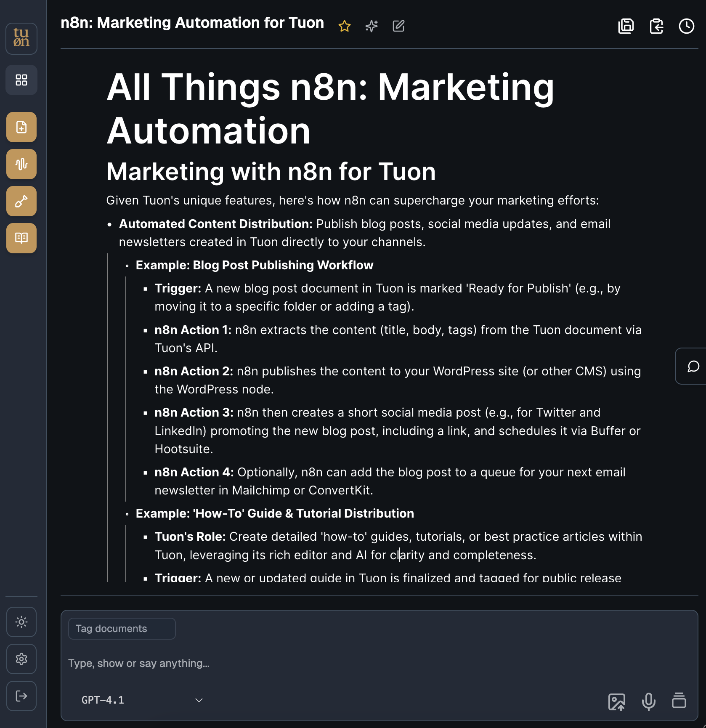Open the dashboard grid view
Screen dimensions: 706x728
tap(21, 80)
